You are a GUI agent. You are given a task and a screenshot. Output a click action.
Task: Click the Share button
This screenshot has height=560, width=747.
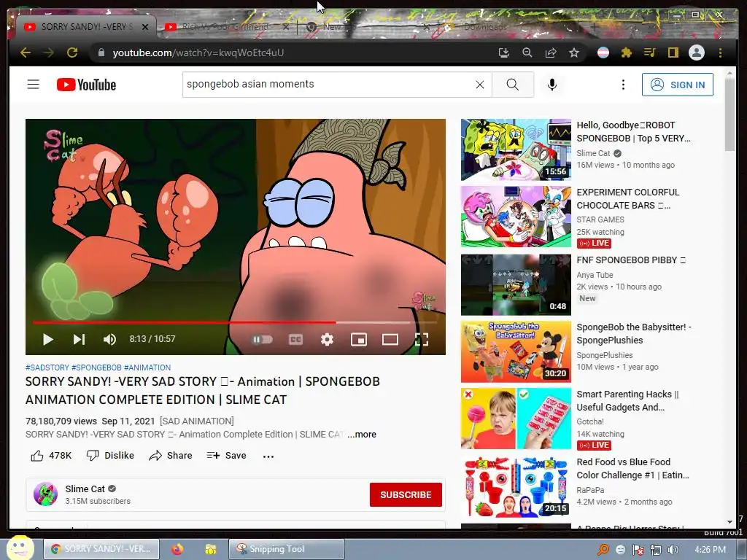[171, 456]
